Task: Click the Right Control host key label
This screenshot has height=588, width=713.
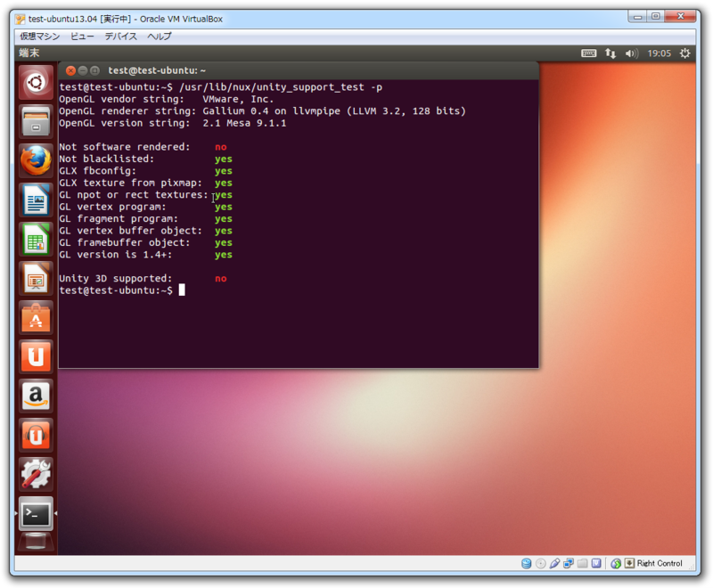Action: [x=660, y=563]
